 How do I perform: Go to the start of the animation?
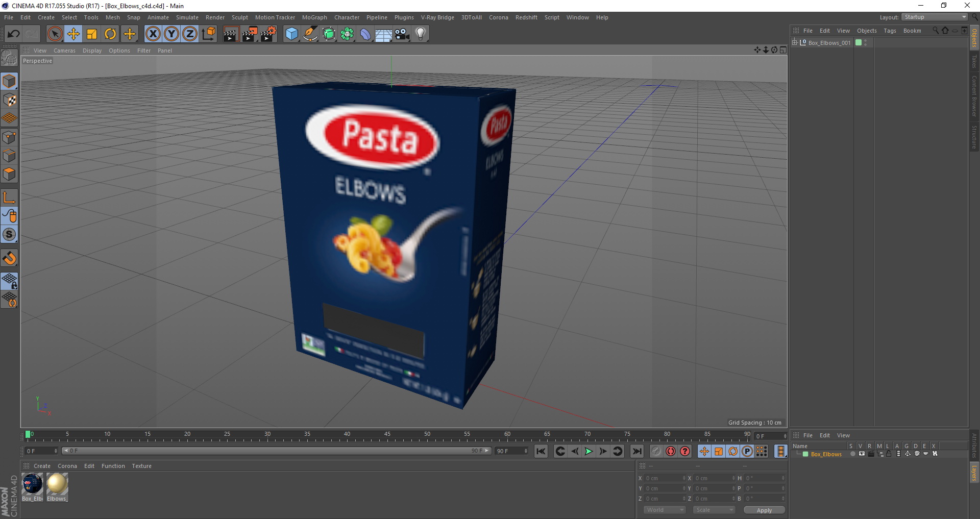click(x=541, y=451)
